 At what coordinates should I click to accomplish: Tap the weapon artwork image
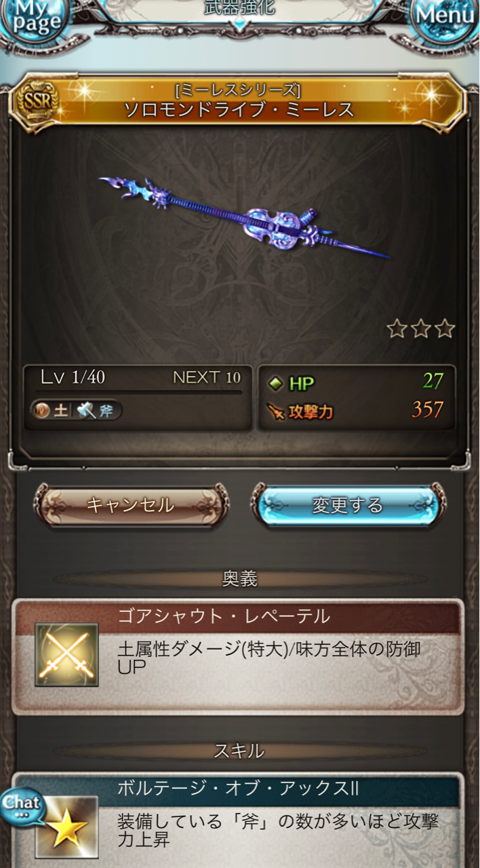[245, 218]
